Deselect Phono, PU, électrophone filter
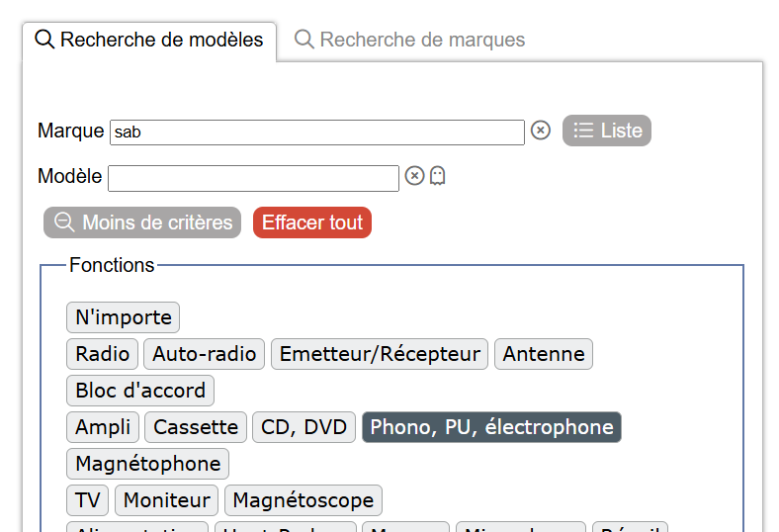This screenshot has width=779, height=532. point(491,427)
